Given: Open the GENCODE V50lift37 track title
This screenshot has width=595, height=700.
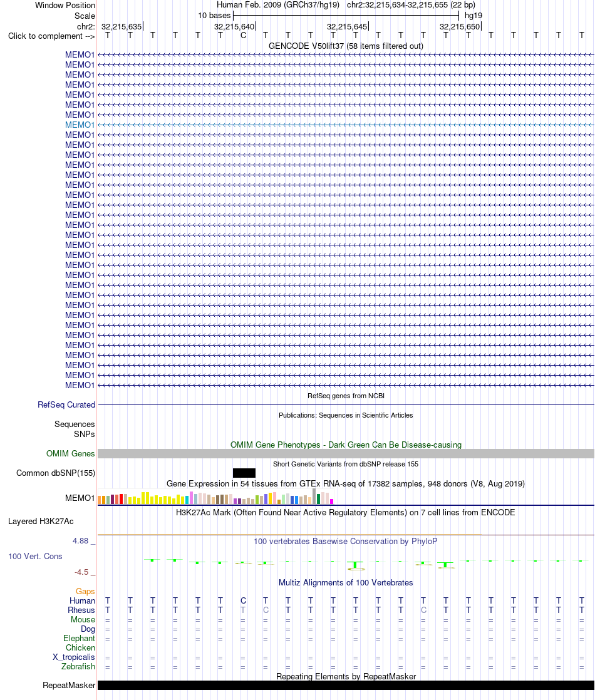Looking at the screenshot, I should coord(346,46).
